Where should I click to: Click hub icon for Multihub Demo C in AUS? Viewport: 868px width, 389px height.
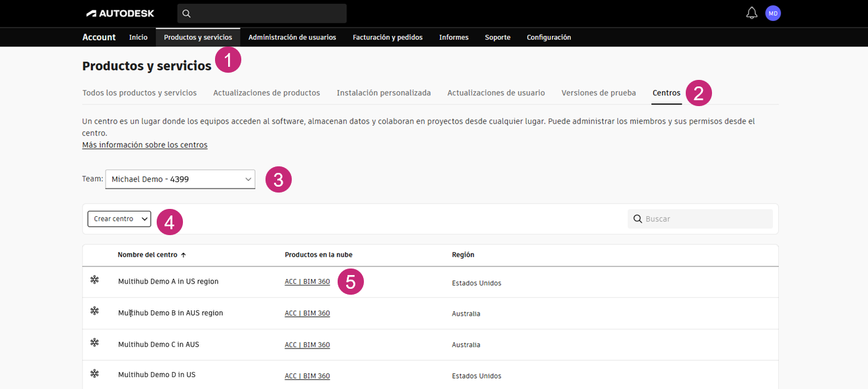click(94, 343)
